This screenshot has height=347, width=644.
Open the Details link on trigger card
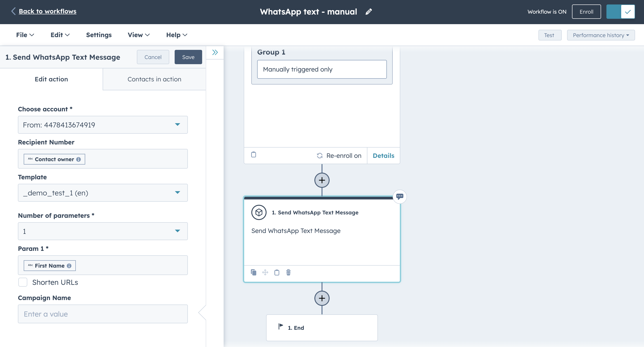pyautogui.click(x=383, y=155)
